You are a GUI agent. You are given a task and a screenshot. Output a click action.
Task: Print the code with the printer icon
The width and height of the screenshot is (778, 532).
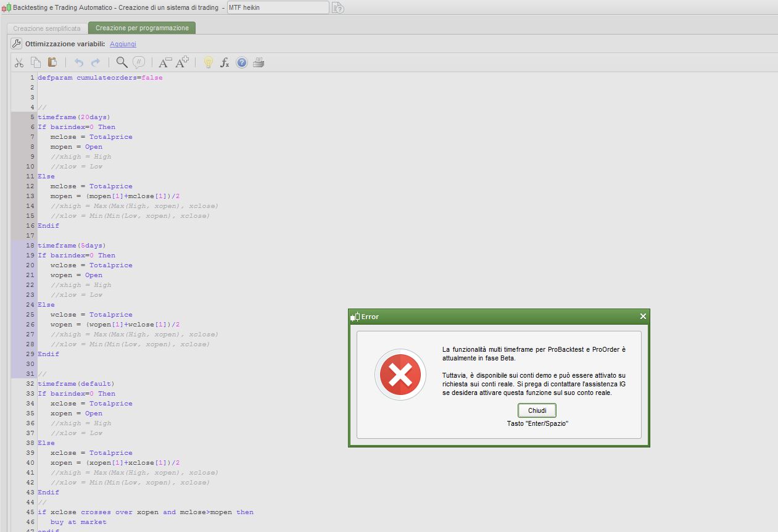pyautogui.click(x=259, y=62)
